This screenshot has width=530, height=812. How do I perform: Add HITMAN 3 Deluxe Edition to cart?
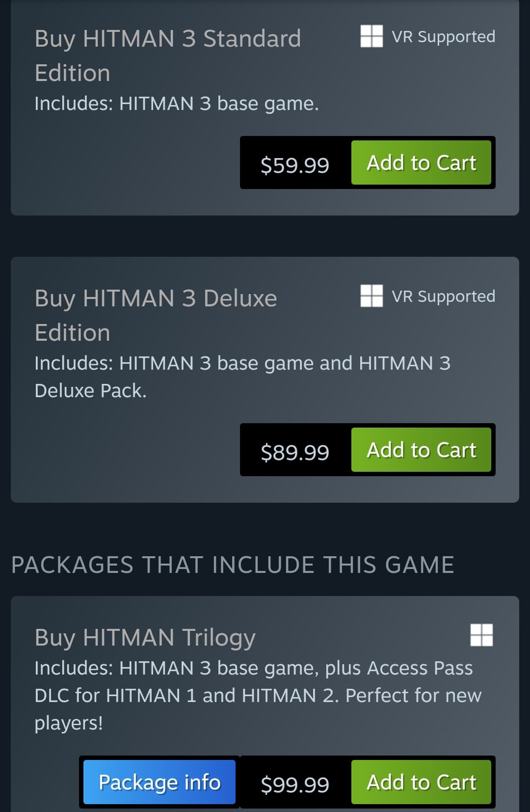point(421,450)
